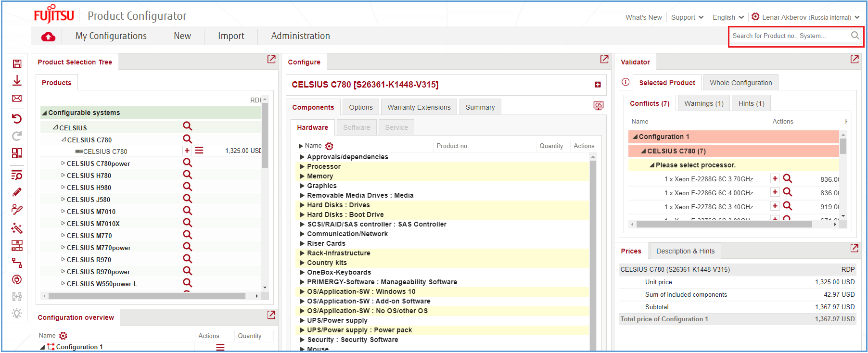The width and height of the screenshot is (868, 353).
Task: Expand CELSIUS H980 tree node
Action: click(63, 188)
